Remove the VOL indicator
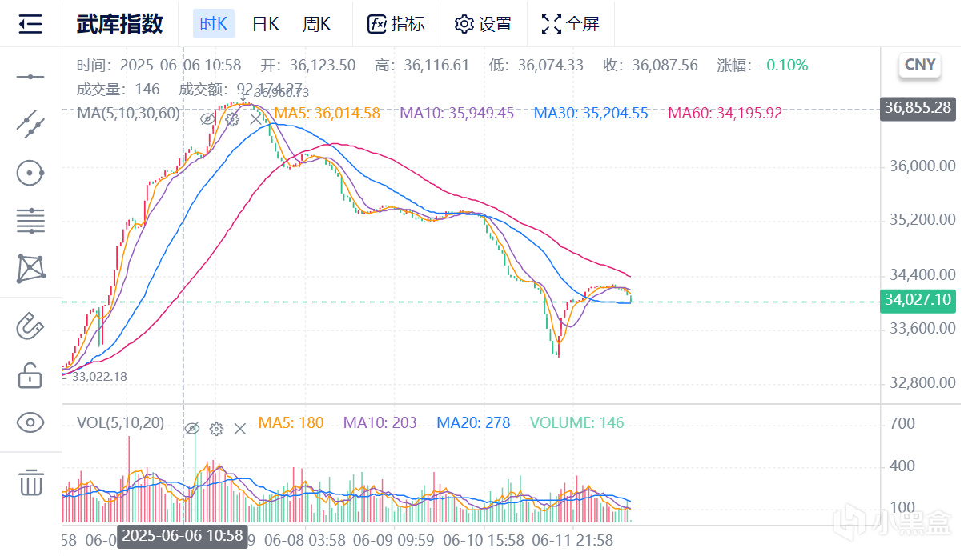Screen dimensions: 980x556 coord(239,429)
